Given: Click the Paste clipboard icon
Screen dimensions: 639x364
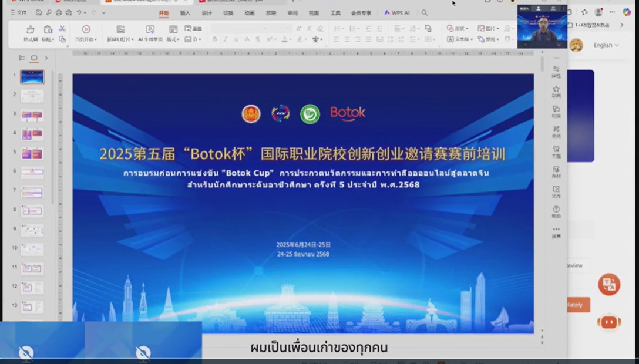Looking at the screenshot, I should click(48, 29).
